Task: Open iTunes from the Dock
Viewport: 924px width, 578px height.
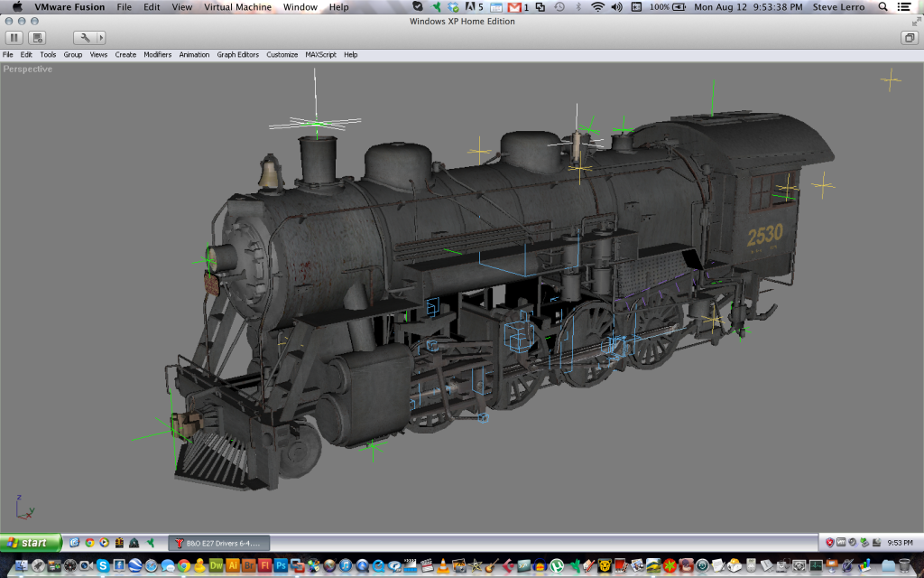Action: pos(346,565)
